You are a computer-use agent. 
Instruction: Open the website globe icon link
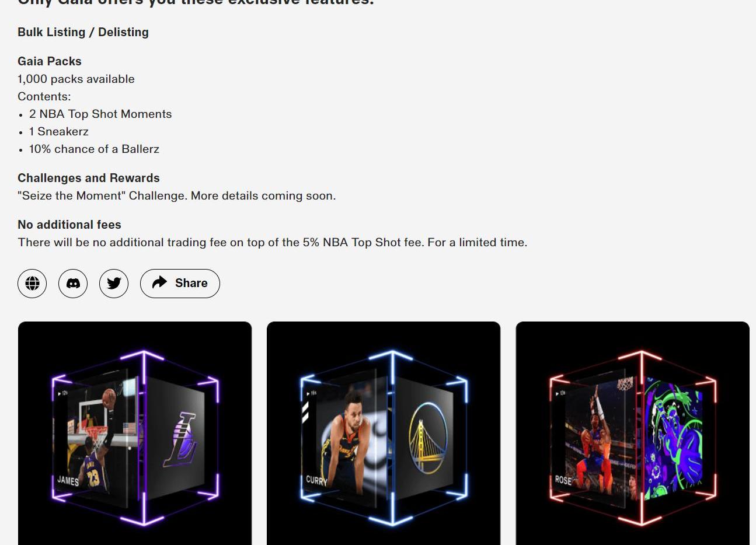click(32, 284)
